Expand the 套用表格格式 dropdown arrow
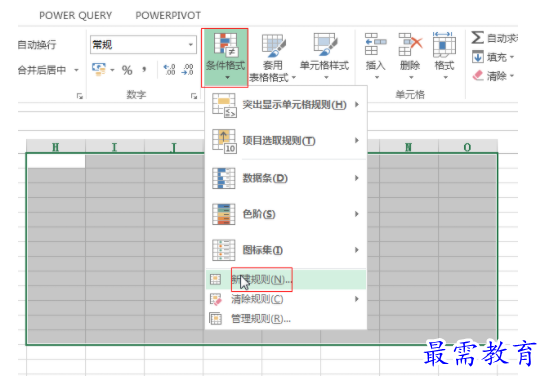545x385 pixels. 294,77
